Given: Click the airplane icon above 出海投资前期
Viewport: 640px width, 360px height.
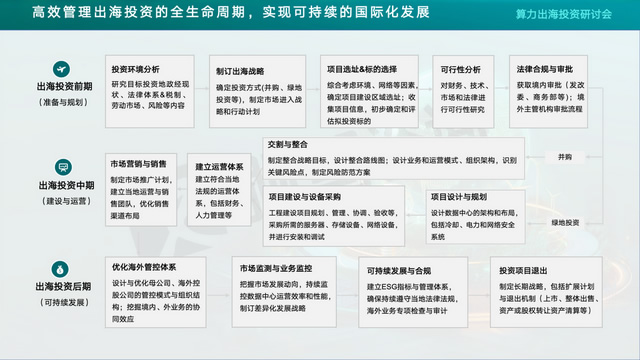Looking at the screenshot, I should 61,69.
